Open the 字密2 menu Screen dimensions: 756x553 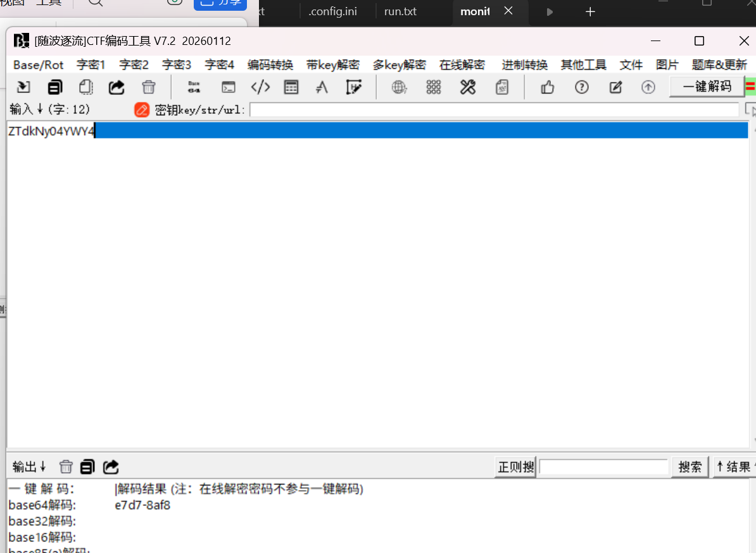click(x=134, y=65)
